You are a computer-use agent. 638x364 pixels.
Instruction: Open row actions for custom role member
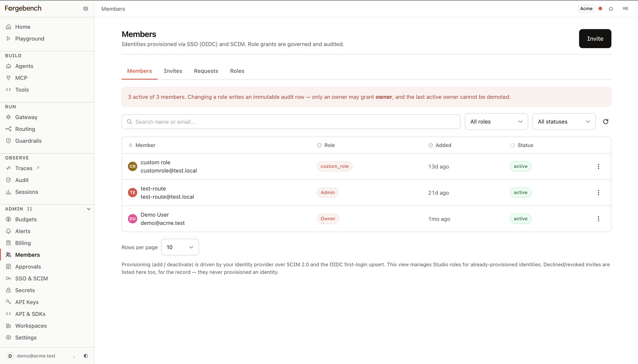pyautogui.click(x=598, y=167)
